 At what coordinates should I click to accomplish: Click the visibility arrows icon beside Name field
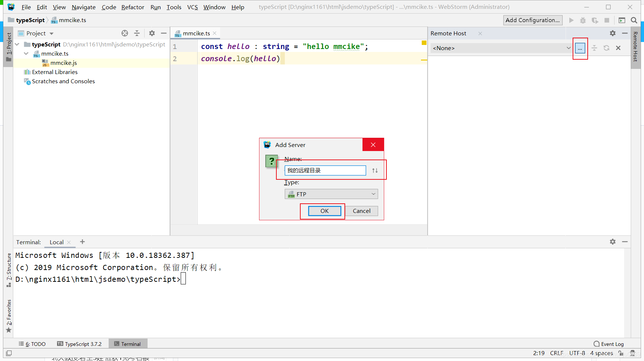click(x=375, y=171)
